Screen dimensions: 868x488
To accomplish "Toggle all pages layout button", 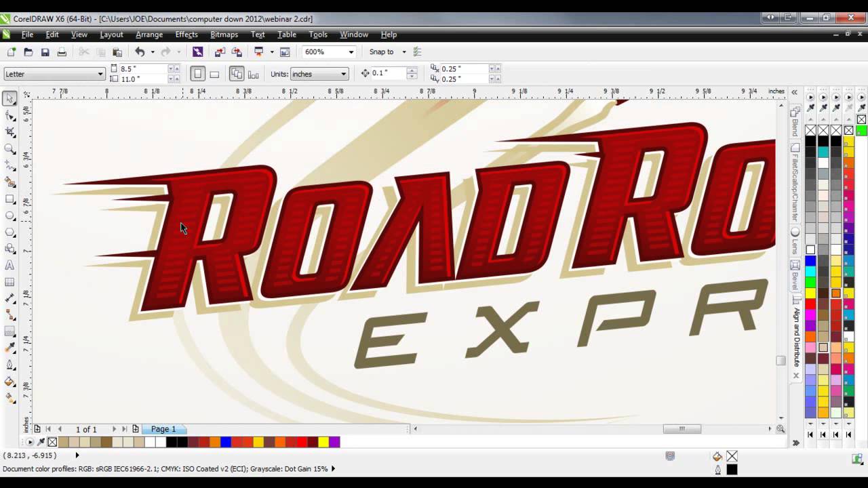I will [236, 74].
